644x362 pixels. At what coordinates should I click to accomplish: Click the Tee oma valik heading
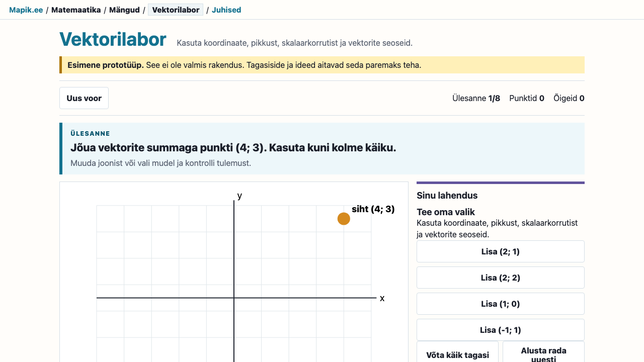(x=446, y=212)
